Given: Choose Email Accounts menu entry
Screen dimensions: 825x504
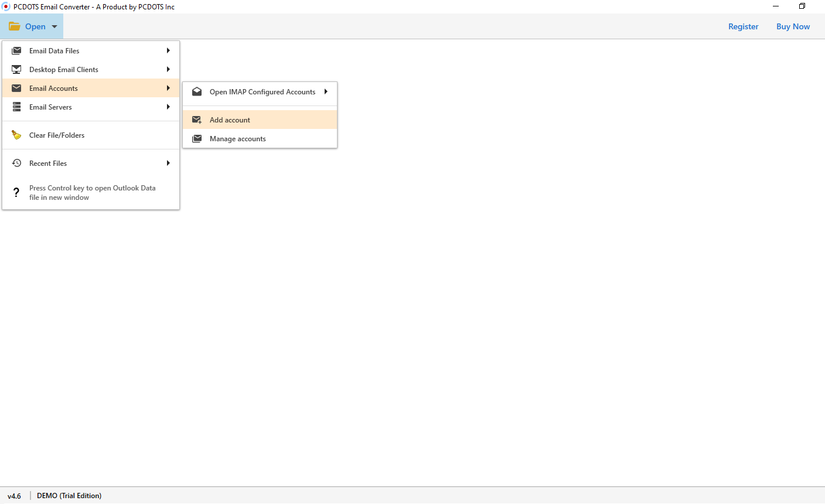Looking at the screenshot, I should 91,88.
